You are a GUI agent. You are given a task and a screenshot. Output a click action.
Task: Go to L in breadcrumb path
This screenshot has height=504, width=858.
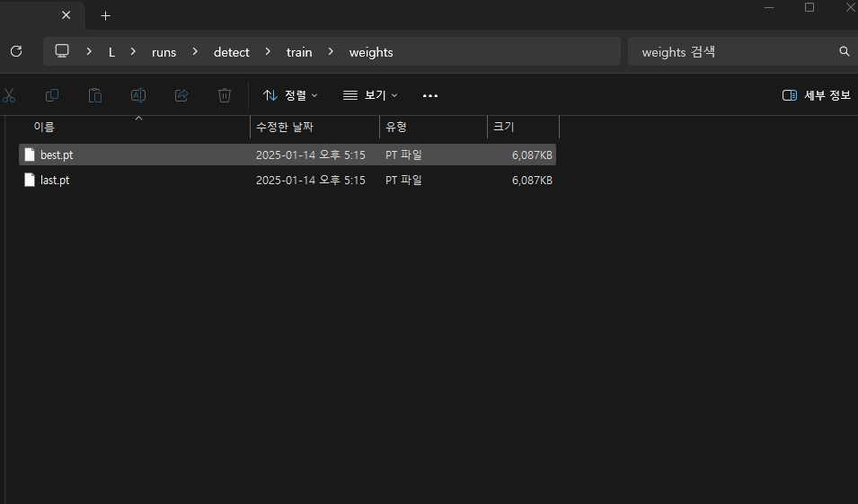(x=111, y=52)
